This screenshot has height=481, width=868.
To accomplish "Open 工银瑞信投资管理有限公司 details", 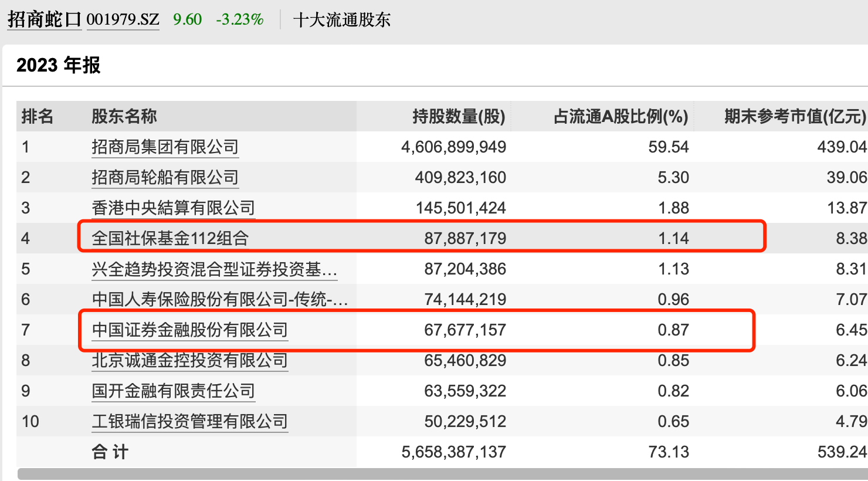I will (190, 421).
